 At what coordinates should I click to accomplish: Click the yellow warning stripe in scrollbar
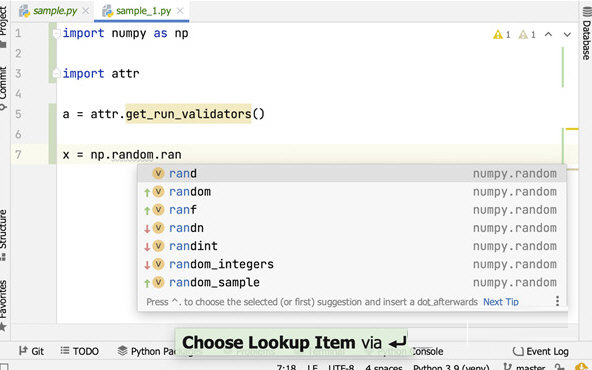572,129
